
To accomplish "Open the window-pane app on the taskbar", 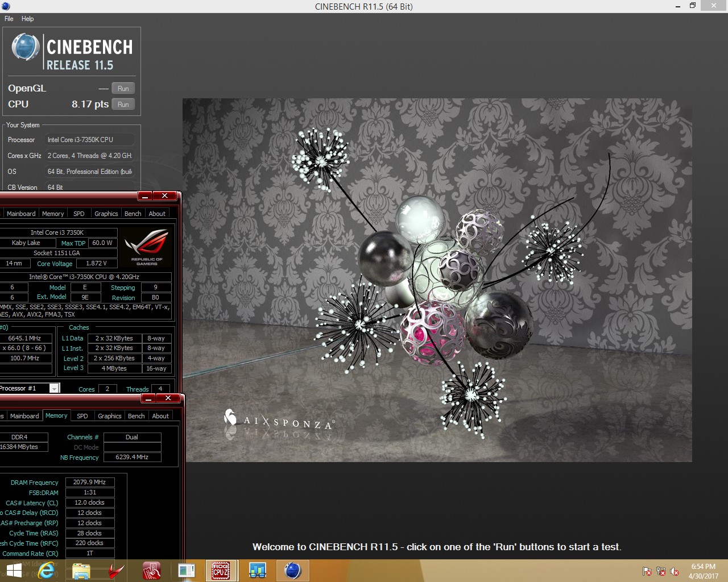I will (187, 571).
